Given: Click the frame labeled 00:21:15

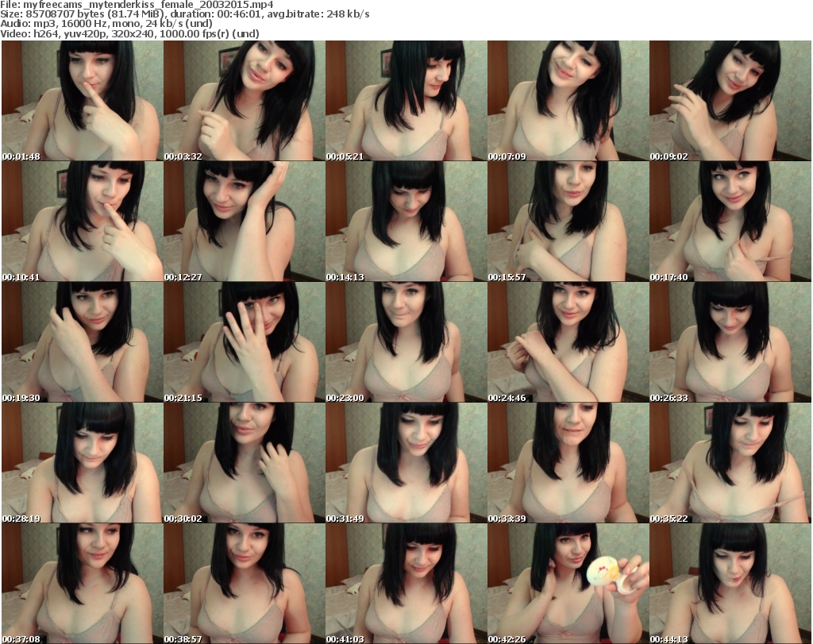Looking at the screenshot, I should pos(245,342).
